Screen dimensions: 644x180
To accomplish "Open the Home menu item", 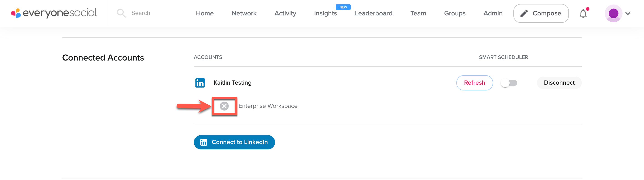I will point(205,13).
